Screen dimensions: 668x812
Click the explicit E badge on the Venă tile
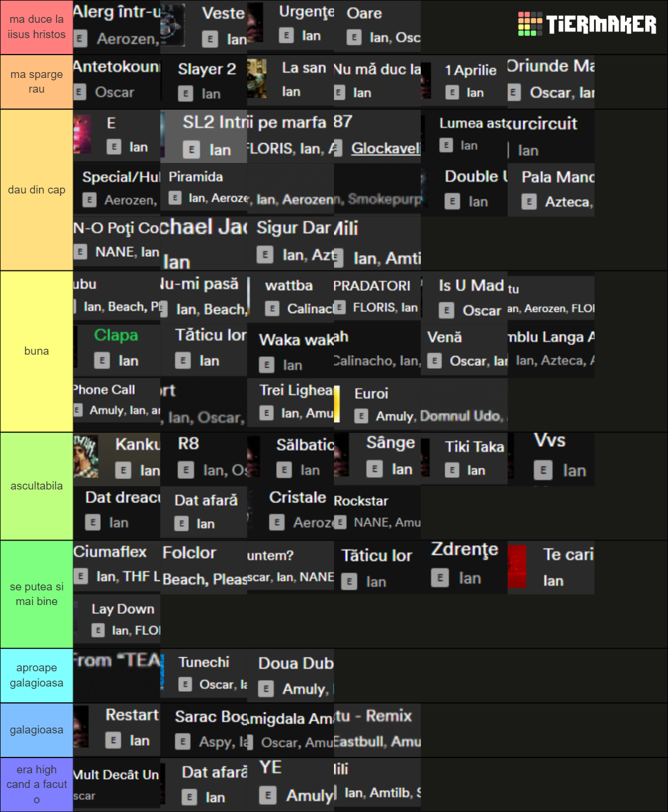434,361
